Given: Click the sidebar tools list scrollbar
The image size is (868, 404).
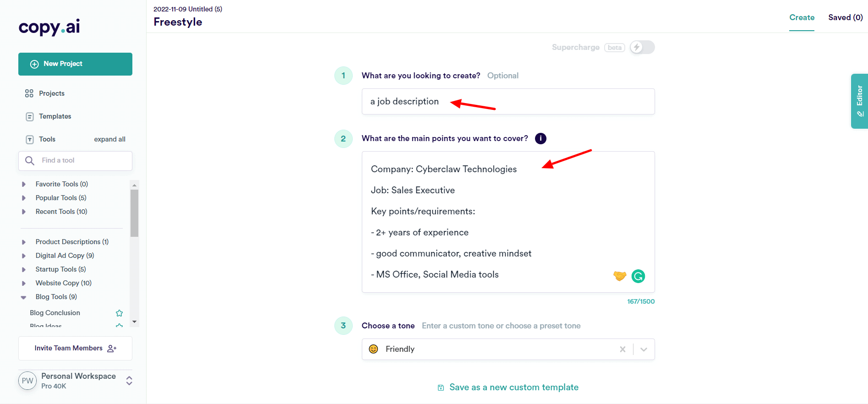Looking at the screenshot, I should (x=134, y=213).
